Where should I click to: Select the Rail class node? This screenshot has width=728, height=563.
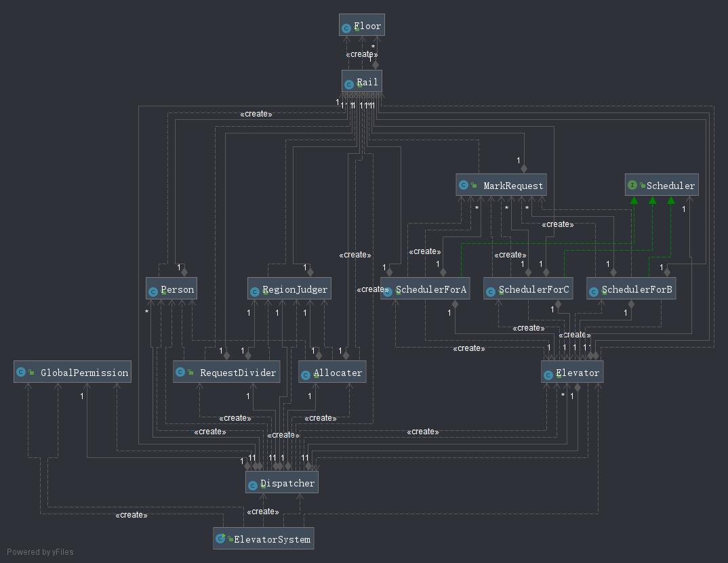pyautogui.click(x=362, y=81)
